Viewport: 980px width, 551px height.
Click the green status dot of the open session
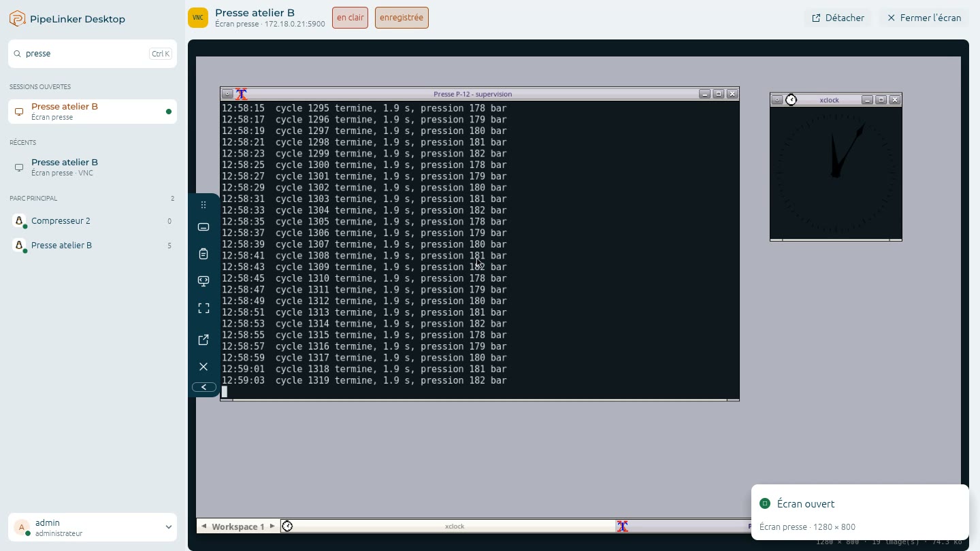point(169,112)
